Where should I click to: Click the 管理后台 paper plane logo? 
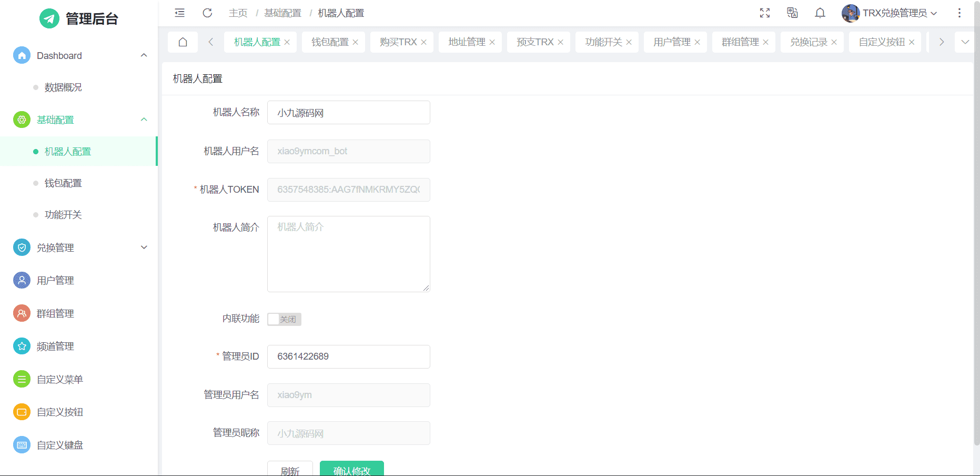tap(49, 19)
